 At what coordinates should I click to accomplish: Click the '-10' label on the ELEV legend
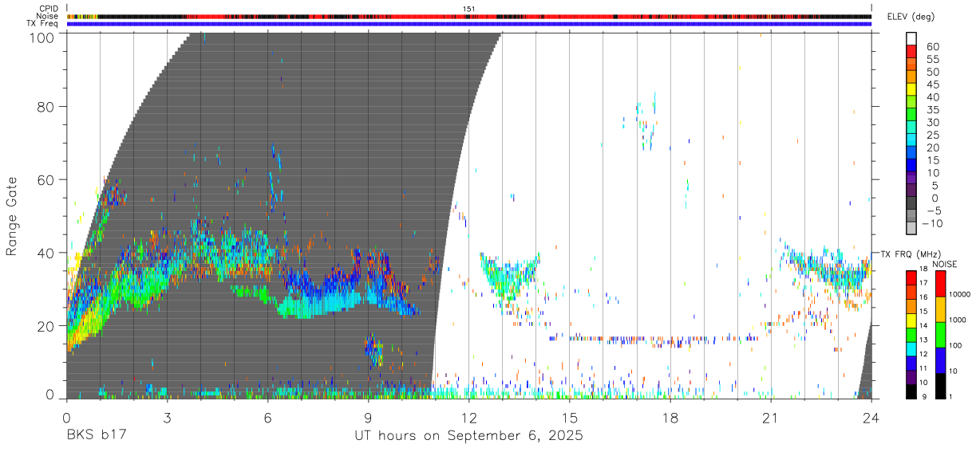tap(933, 223)
